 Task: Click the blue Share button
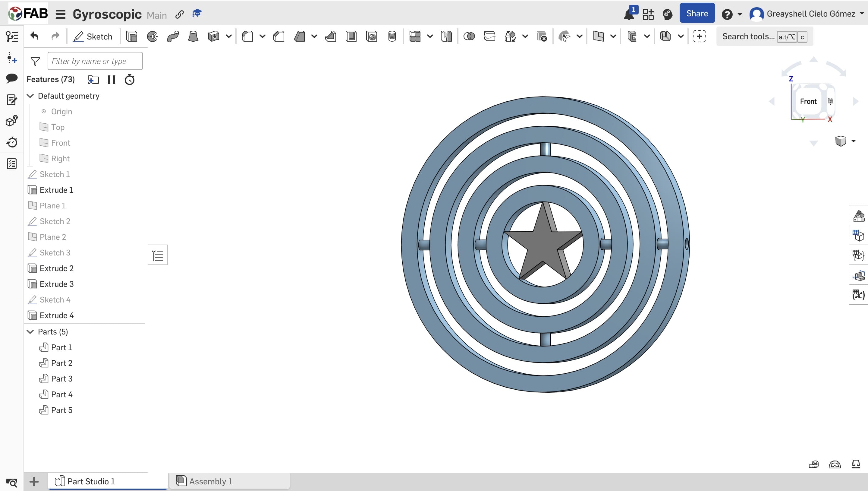[x=697, y=14]
